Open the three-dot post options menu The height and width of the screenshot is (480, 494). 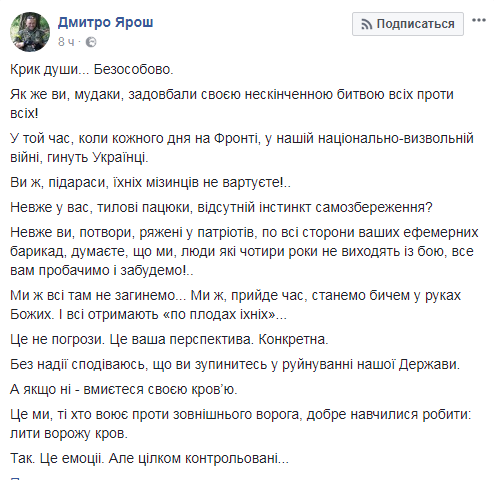(479, 20)
